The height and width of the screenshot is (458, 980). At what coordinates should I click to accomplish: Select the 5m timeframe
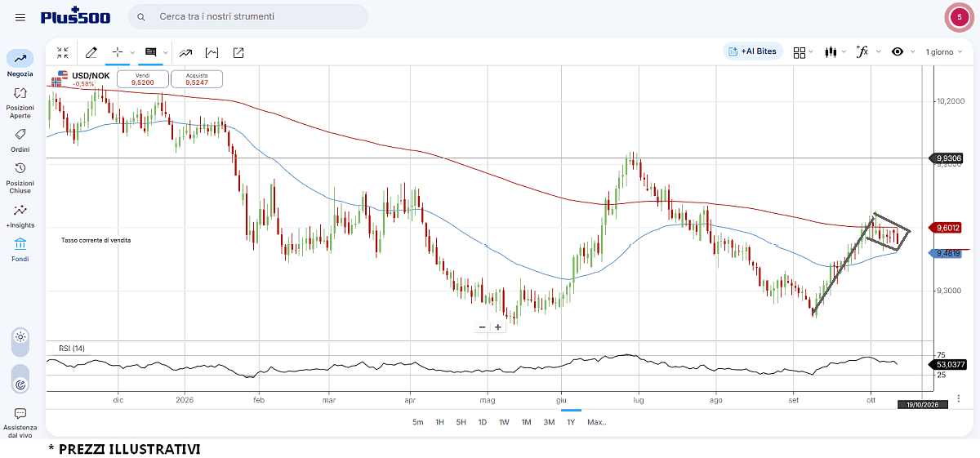point(418,422)
